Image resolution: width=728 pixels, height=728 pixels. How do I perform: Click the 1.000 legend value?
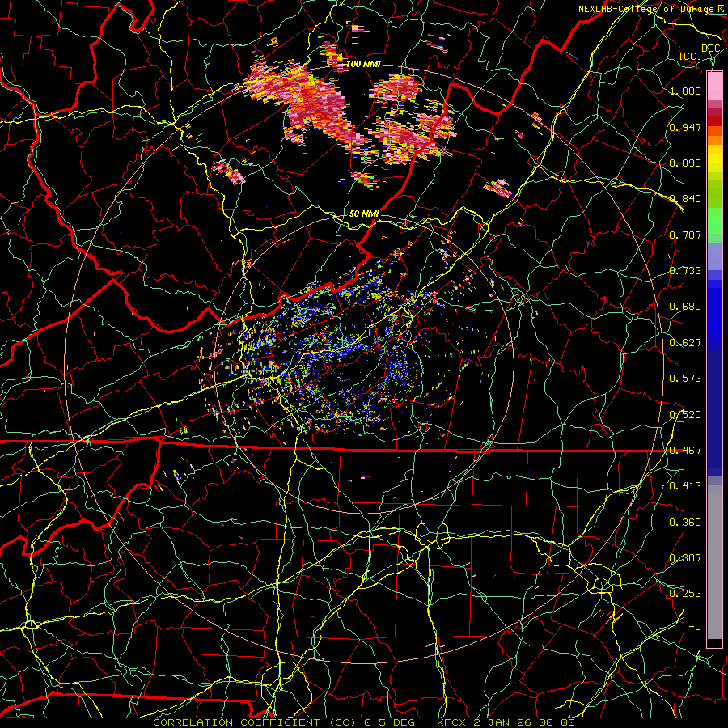[685, 91]
